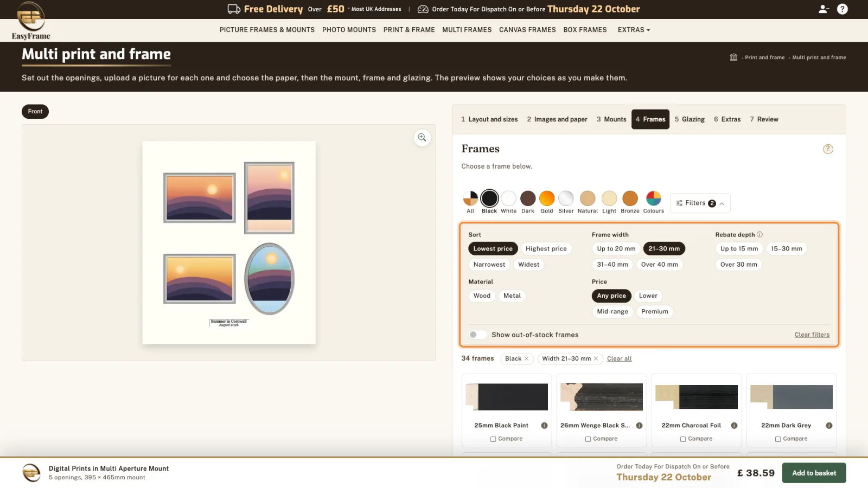Zoom in on the frame preview

coord(422,138)
